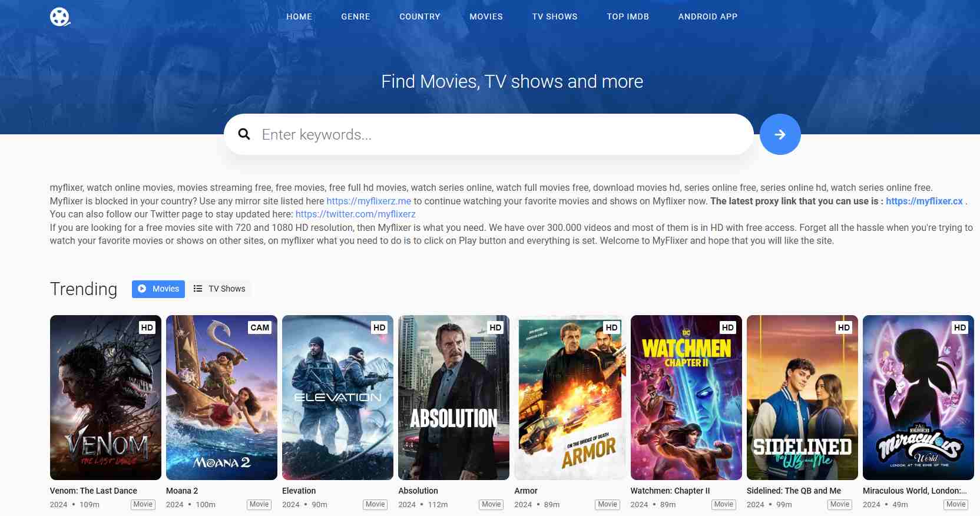
Task: Click the Elevation poster
Action: (337, 398)
